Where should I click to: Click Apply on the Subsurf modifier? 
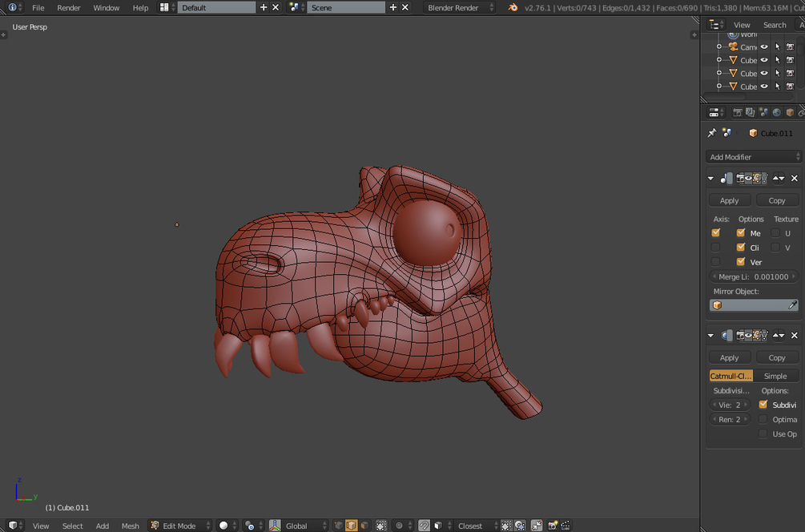coord(730,357)
